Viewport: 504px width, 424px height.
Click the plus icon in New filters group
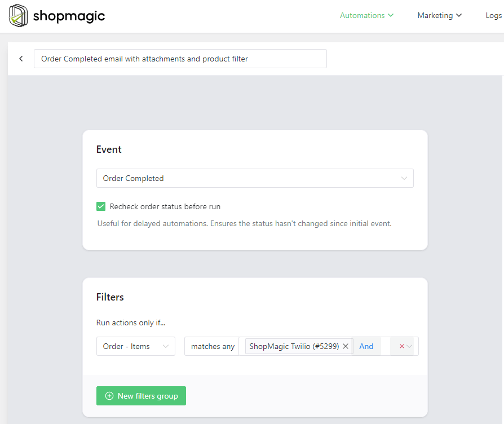109,396
